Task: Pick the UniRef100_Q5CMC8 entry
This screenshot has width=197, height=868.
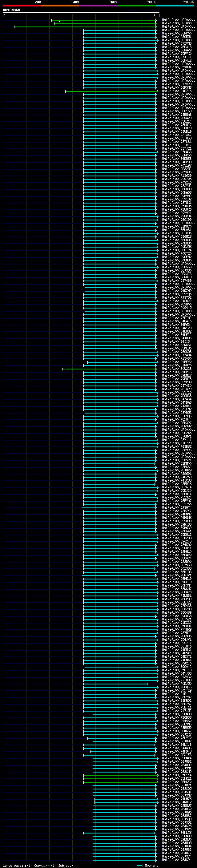Action: click(177, 396)
